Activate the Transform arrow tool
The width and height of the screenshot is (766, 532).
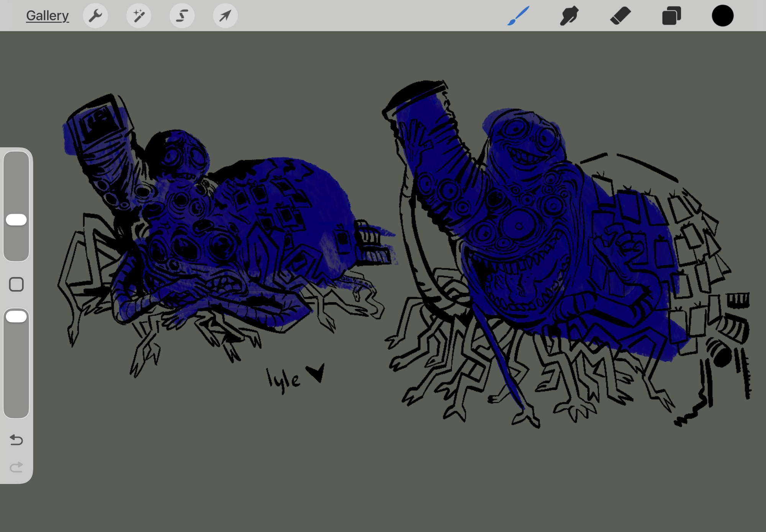(x=225, y=16)
